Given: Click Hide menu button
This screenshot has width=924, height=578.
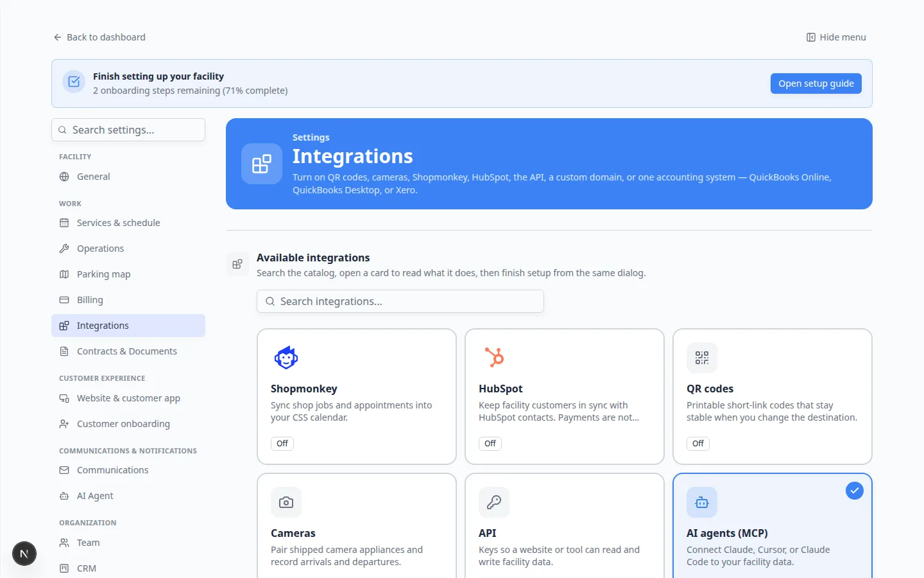Looking at the screenshot, I should 836,37.
